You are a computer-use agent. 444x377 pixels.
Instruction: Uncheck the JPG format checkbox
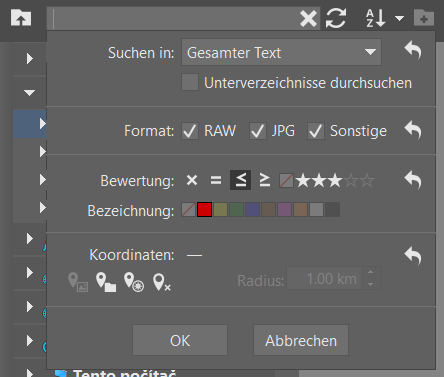258,131
